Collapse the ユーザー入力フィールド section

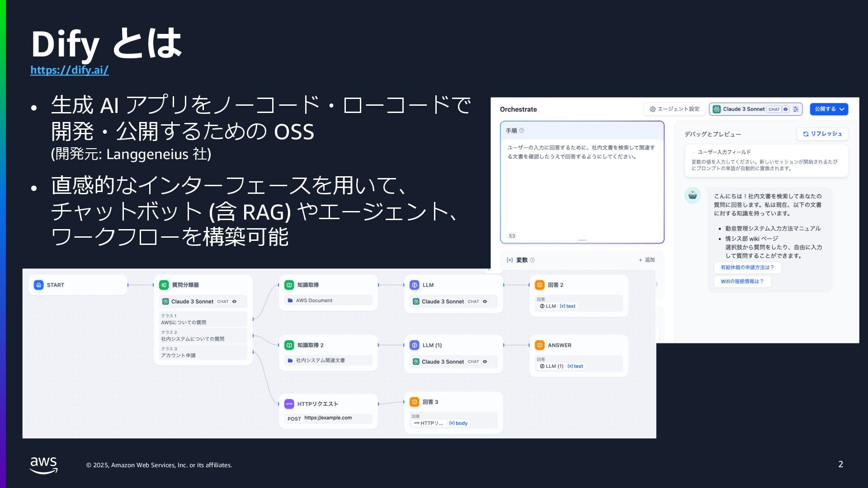[694, 152]
